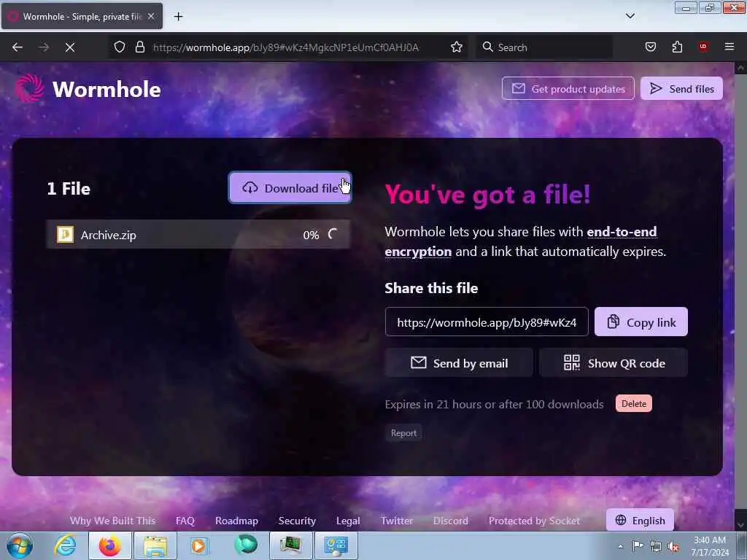Open the Security footer link
This screenshot has width=747, height=560.
297,521
